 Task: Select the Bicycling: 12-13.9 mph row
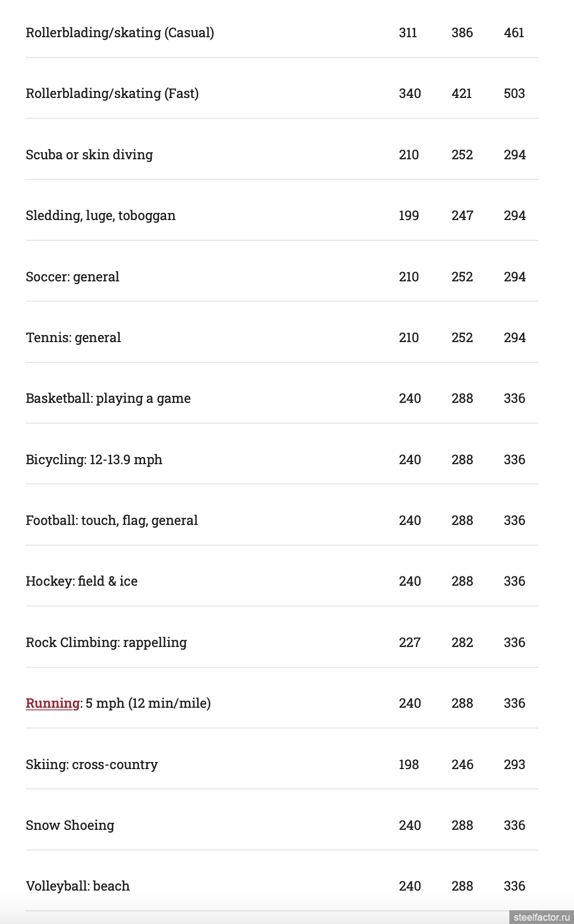pos(282,460)
